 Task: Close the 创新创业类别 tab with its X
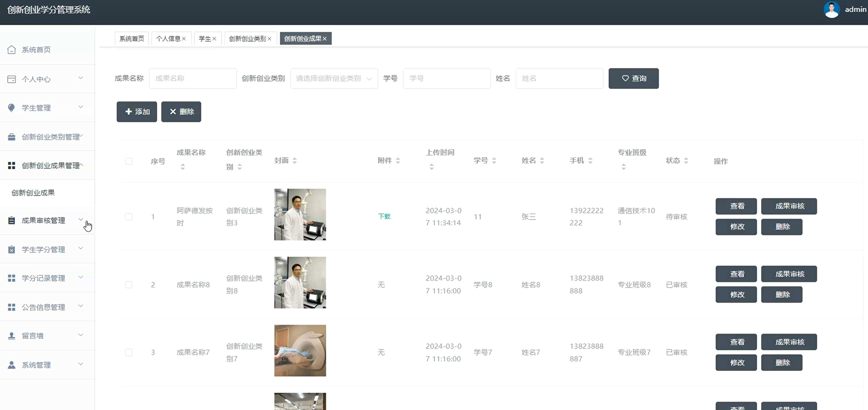pyautogui.click(x=269, y=39)
